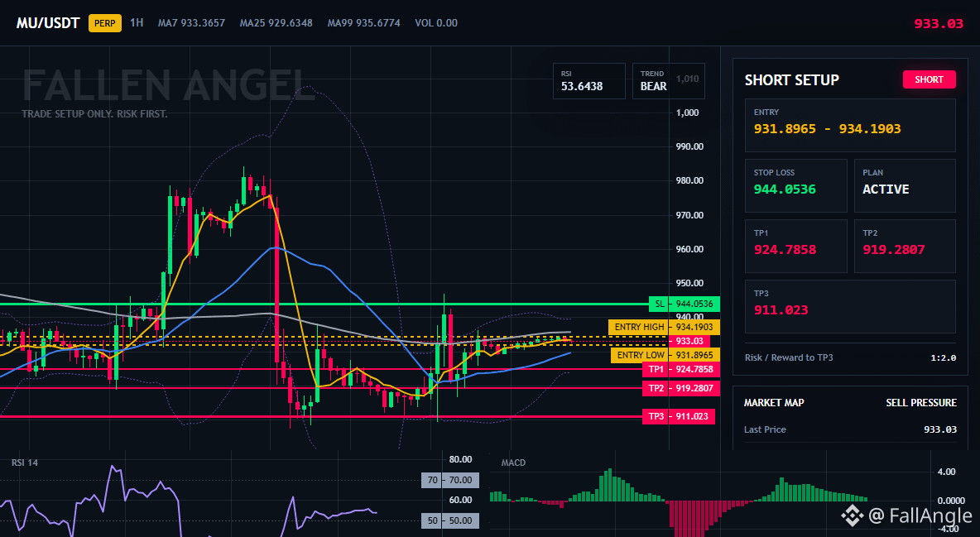980x537 pixels.
Task: Click the ENTRY HIGH 934.1903 chart label
Action: [x=664, y=327]
